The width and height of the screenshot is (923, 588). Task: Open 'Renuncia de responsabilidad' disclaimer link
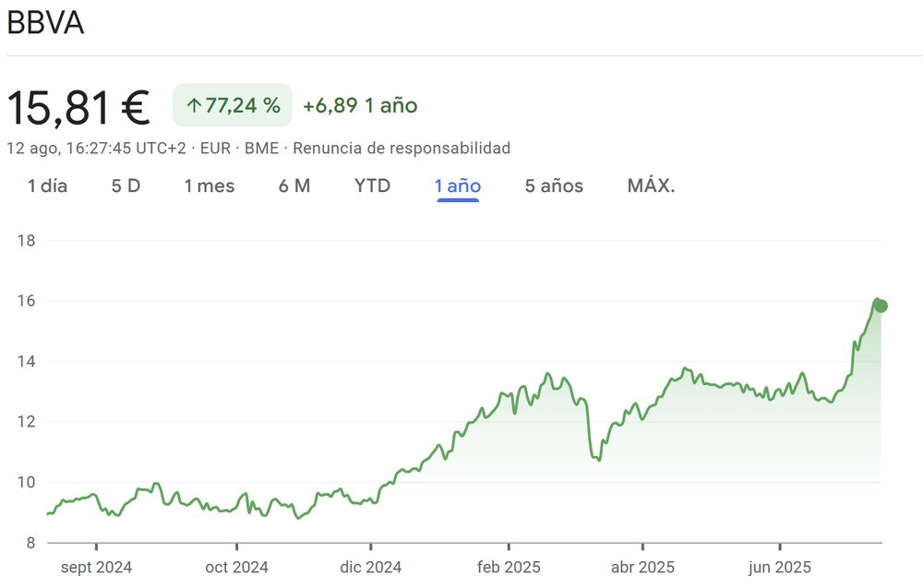point(402,149)
